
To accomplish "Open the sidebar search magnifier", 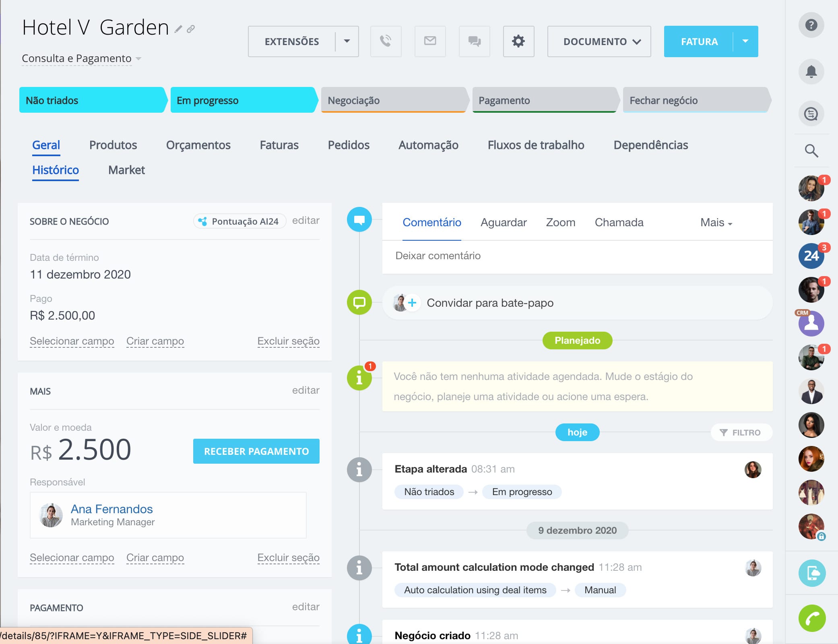I will pyautogui.click(x=811, y=151).
